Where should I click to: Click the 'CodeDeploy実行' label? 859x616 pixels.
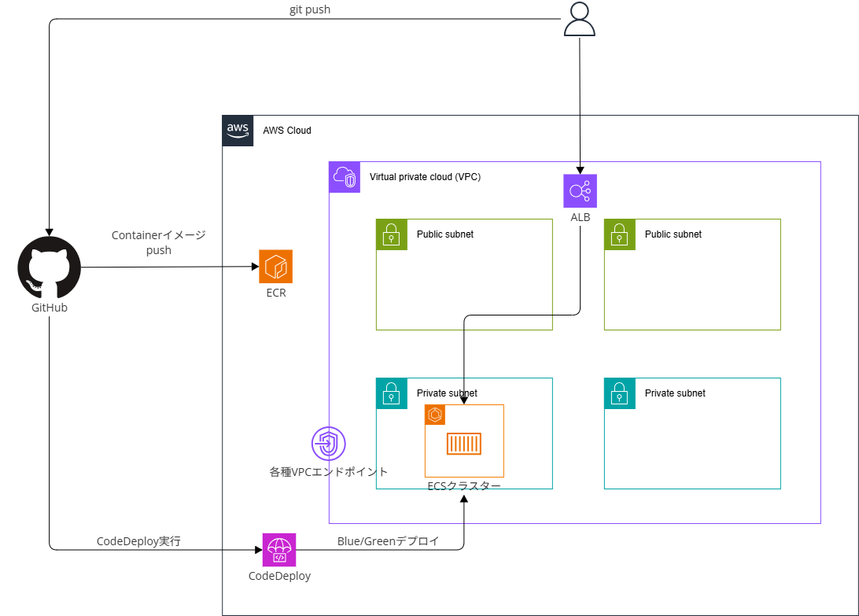click(x=138, y=541)
